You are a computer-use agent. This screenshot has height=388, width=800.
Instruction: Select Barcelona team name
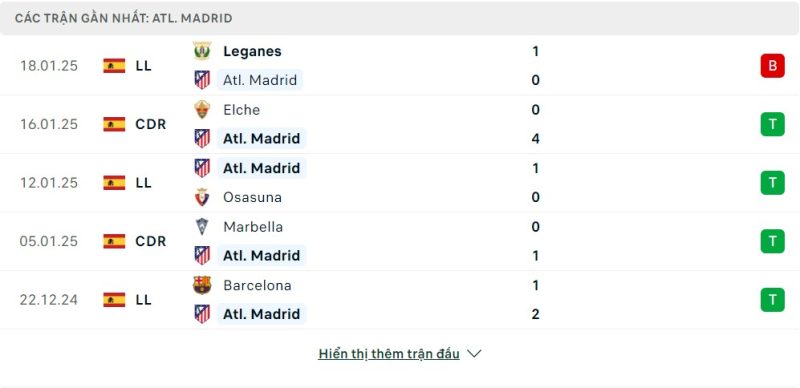pos(257,285)
